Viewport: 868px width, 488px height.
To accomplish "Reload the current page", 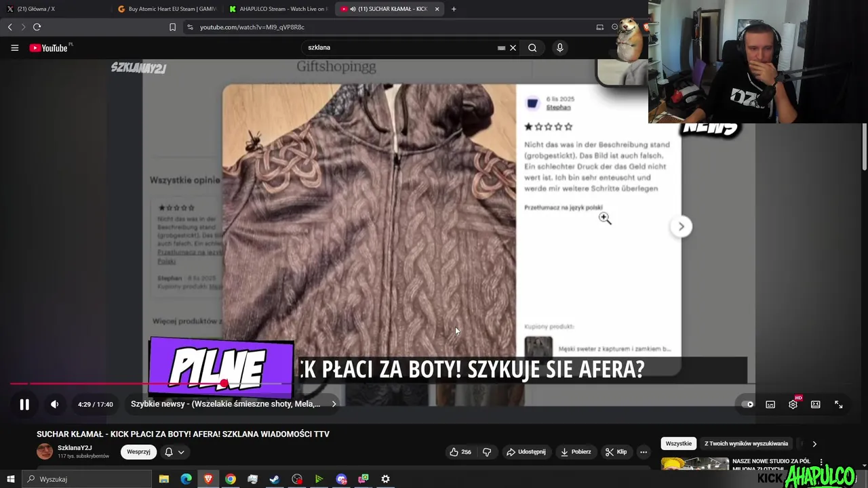I will [37, 27].
